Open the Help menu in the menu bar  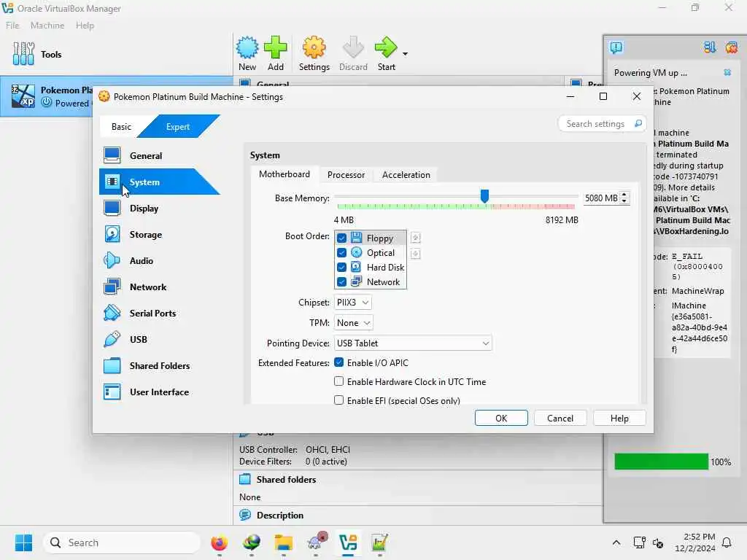85,26
